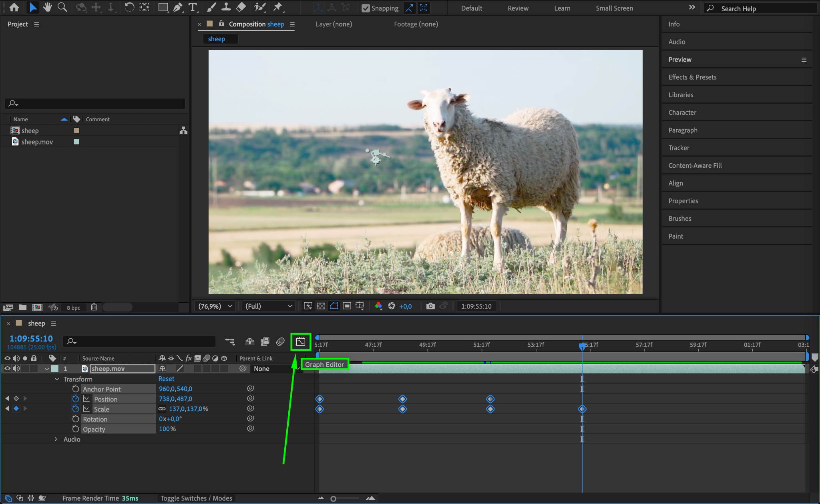Select the Type tool
820x504 pixels.
tap(193, 7)
